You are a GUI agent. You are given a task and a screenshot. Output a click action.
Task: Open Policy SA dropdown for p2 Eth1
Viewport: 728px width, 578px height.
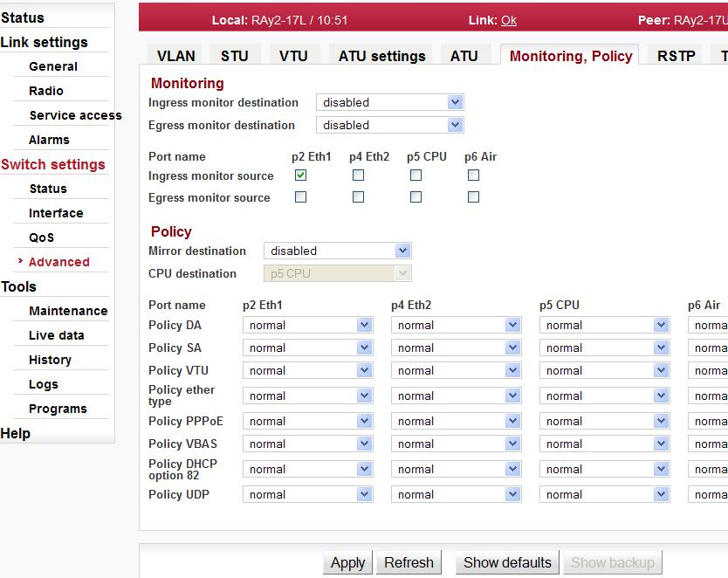click(x=308, y=347)
